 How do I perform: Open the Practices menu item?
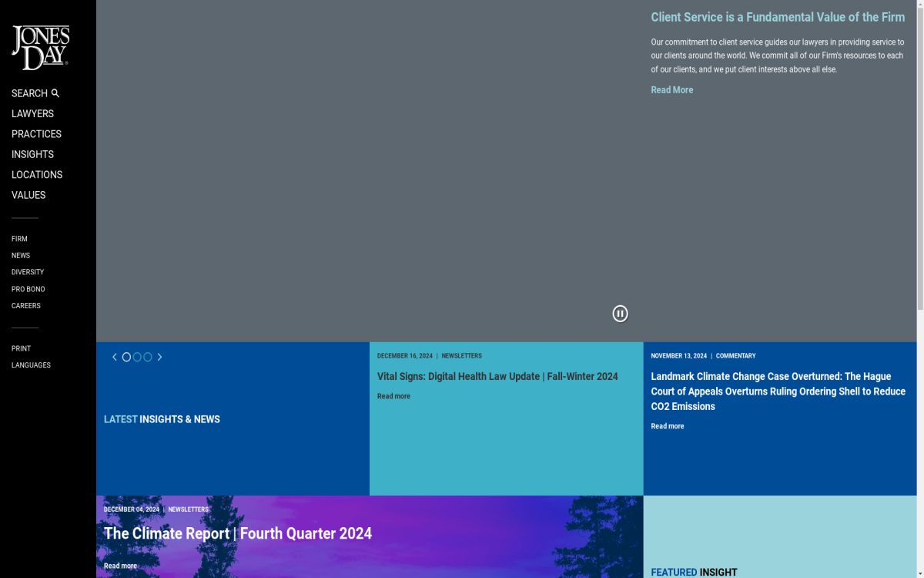point(36,134)
